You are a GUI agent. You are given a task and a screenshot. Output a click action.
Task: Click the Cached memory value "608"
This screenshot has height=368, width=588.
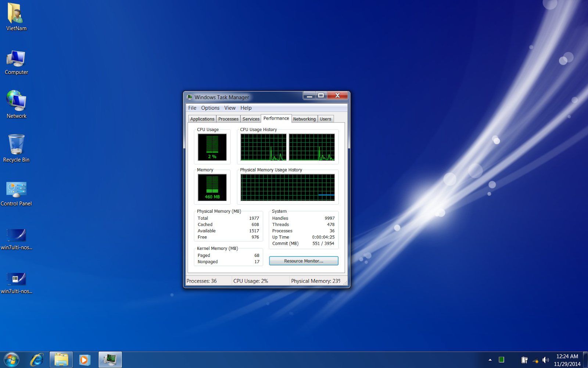255,224
